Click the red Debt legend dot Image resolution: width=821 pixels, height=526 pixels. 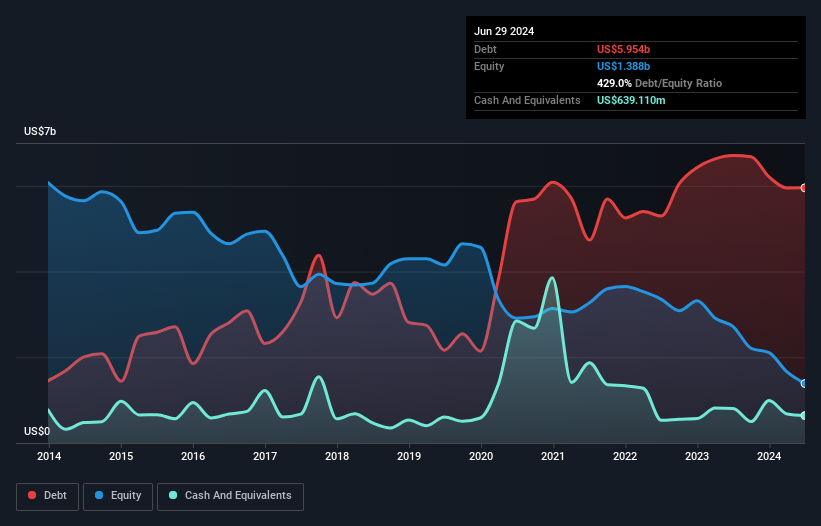click(32, 495)
